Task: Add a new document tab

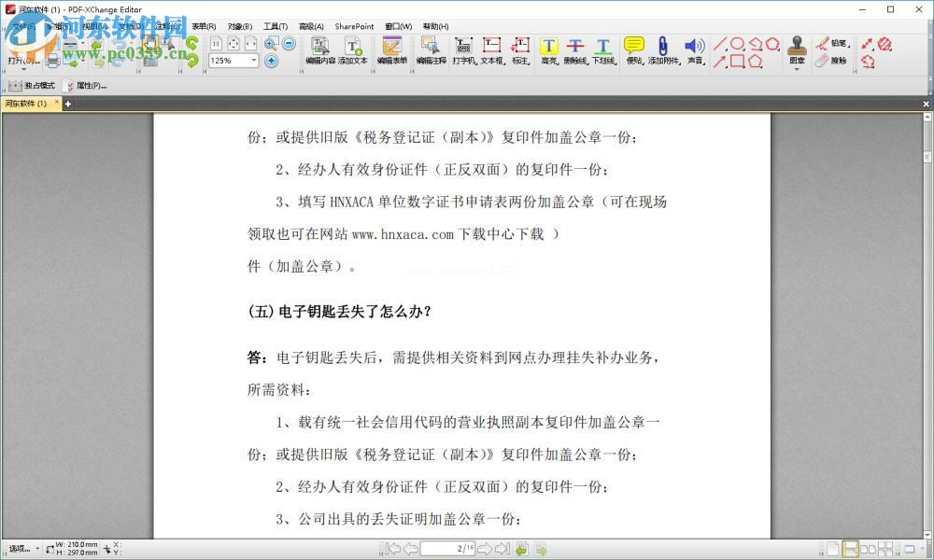Action: [68, 104]
